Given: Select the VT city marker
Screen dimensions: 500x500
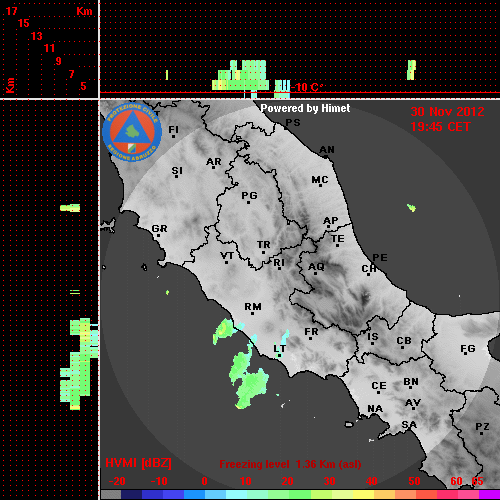Looking at the screenshot, I should pyautogui.click(x=227, y=258).
